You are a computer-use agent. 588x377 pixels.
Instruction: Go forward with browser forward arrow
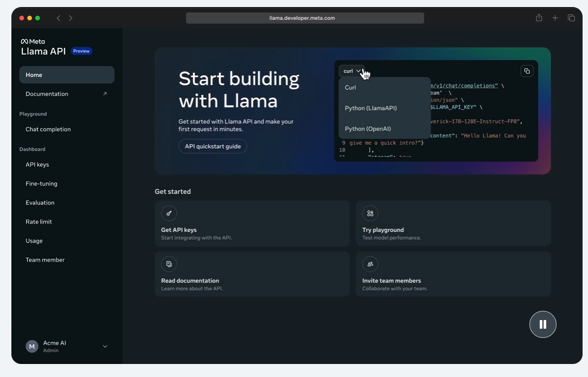[71, 18]
